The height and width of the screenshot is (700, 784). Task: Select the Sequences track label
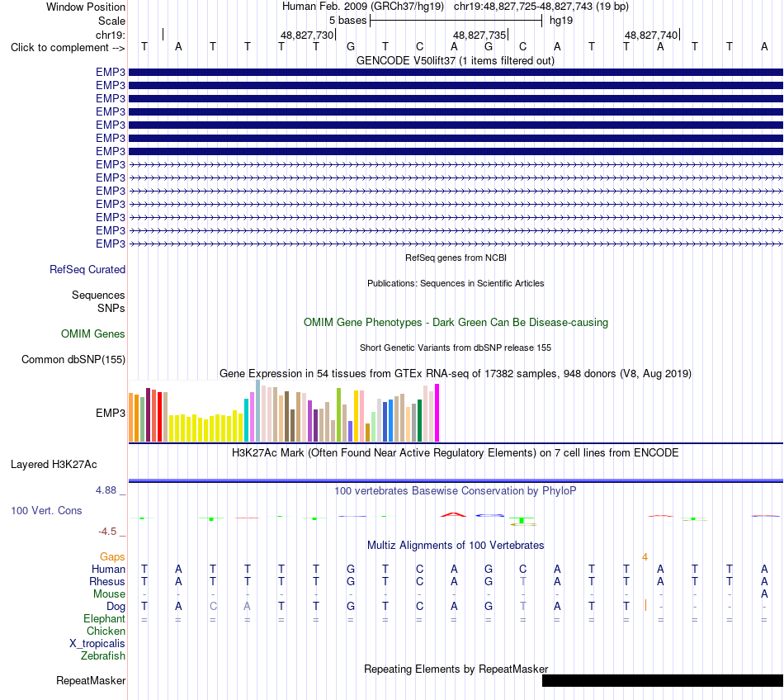coord(98,295)
